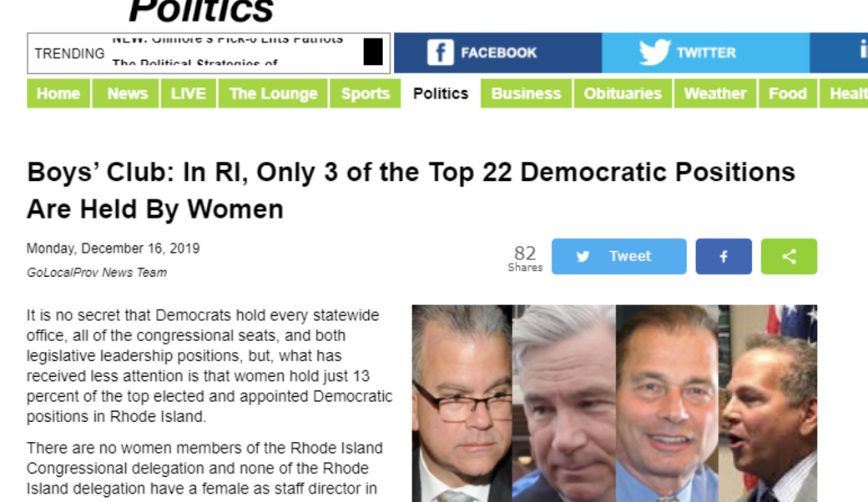This screenshot has height=502, width=868.
Task: Click the GoLocalProv News Team byline
Action: click(x=97, y=273)
